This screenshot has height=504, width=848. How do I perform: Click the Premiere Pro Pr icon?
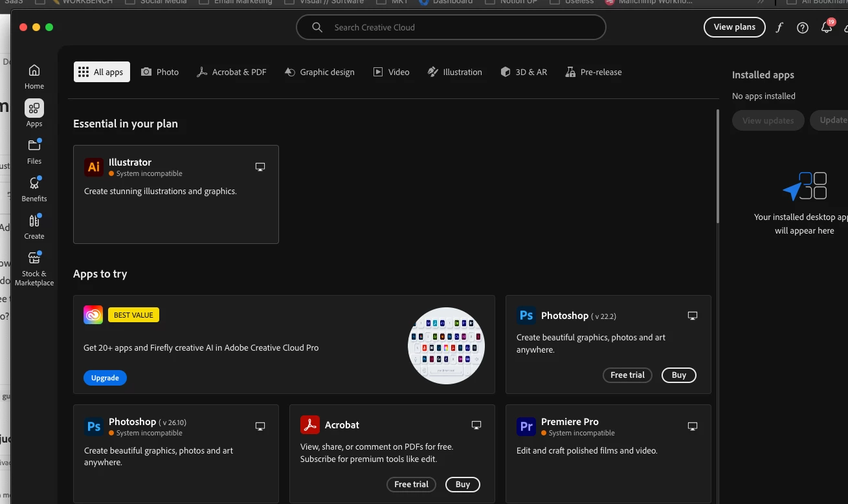(526, 426)
